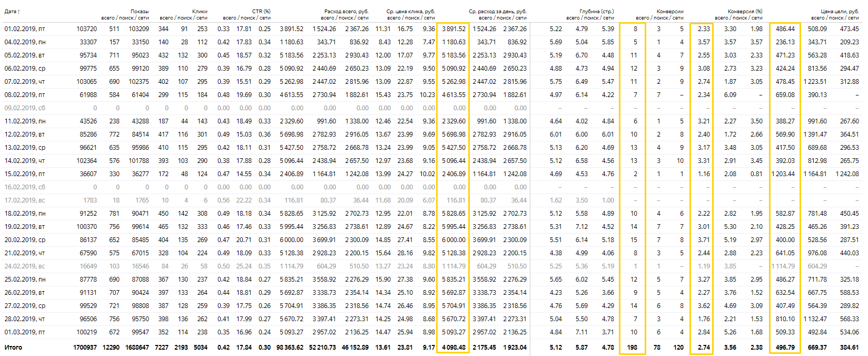The width and height of the screenshot is (868, 356).
Task: Click goal cost 486.44 for 01.02.2019
Action: pos(785,29)
